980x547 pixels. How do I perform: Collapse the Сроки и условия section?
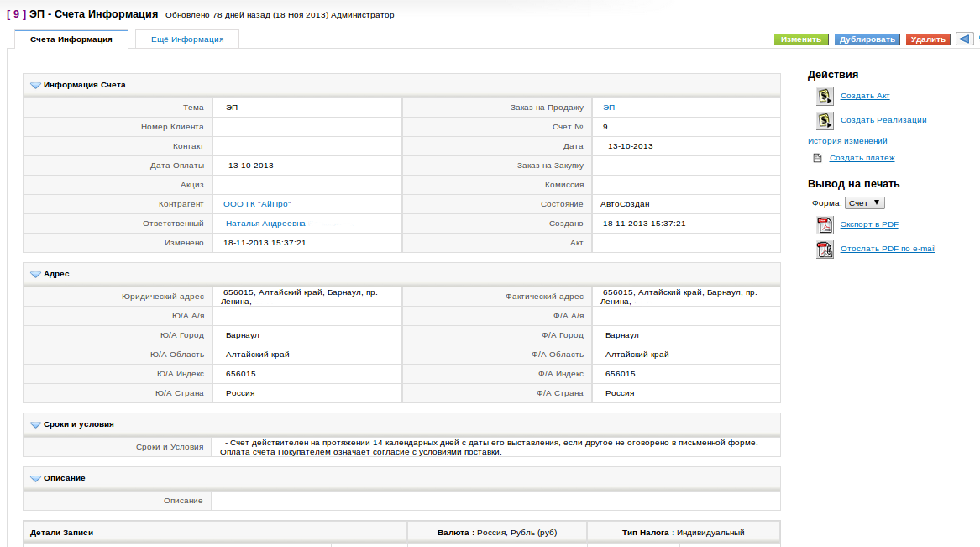coord(35,424)
